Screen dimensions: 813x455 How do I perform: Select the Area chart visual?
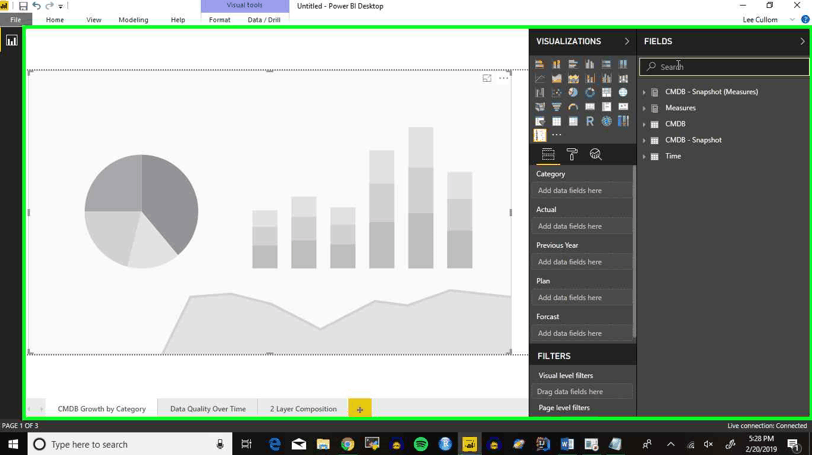coord(556,79)
